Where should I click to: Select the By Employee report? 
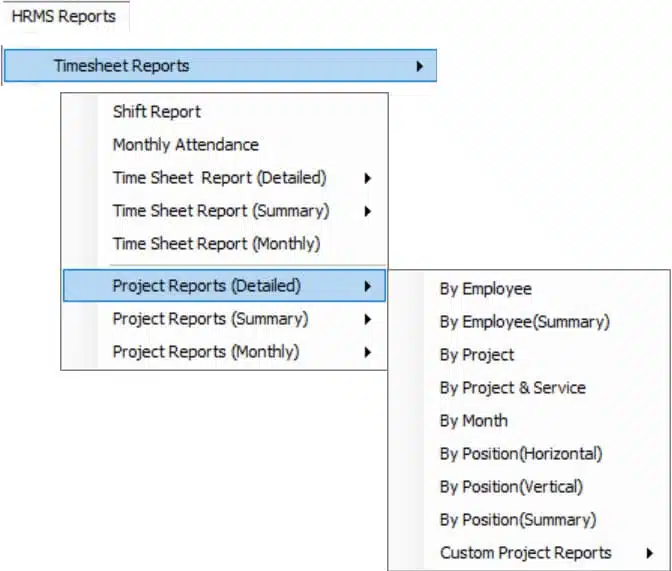(529, 289)
